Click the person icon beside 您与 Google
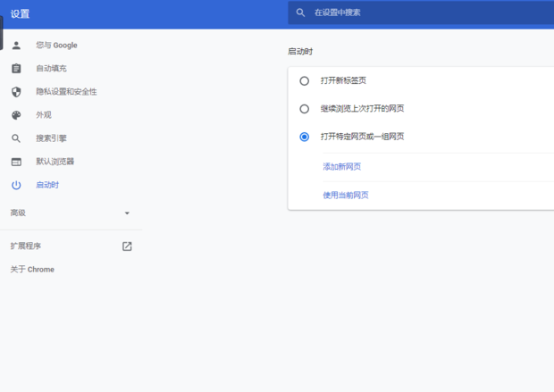 (x=16, y=46)
